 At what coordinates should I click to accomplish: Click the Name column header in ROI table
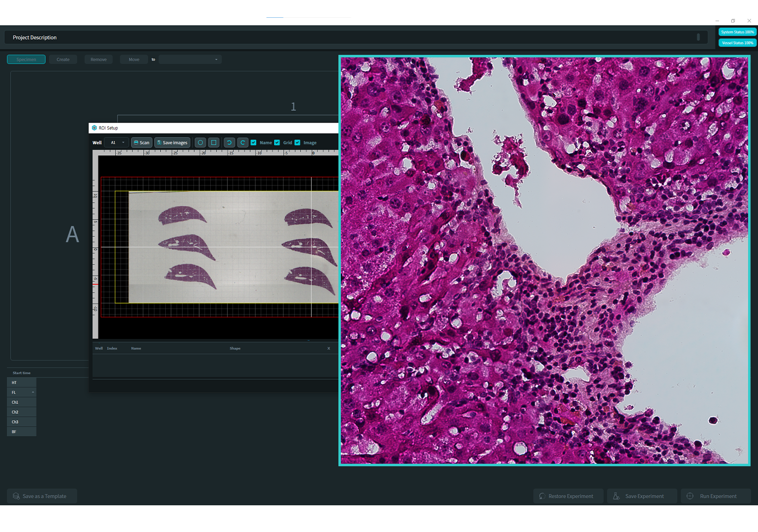pyautogui.click(x=136, y=349)
